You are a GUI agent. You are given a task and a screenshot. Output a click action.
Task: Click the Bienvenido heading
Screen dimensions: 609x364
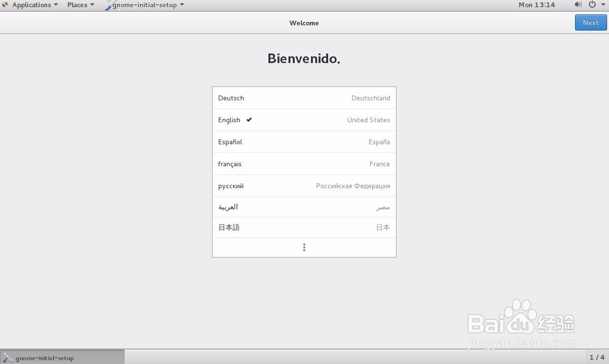[304, 58]
